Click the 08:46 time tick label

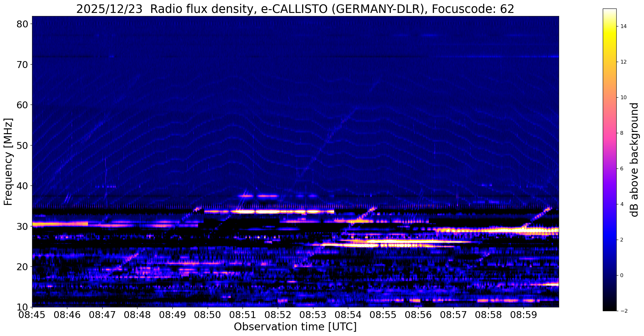67,315
